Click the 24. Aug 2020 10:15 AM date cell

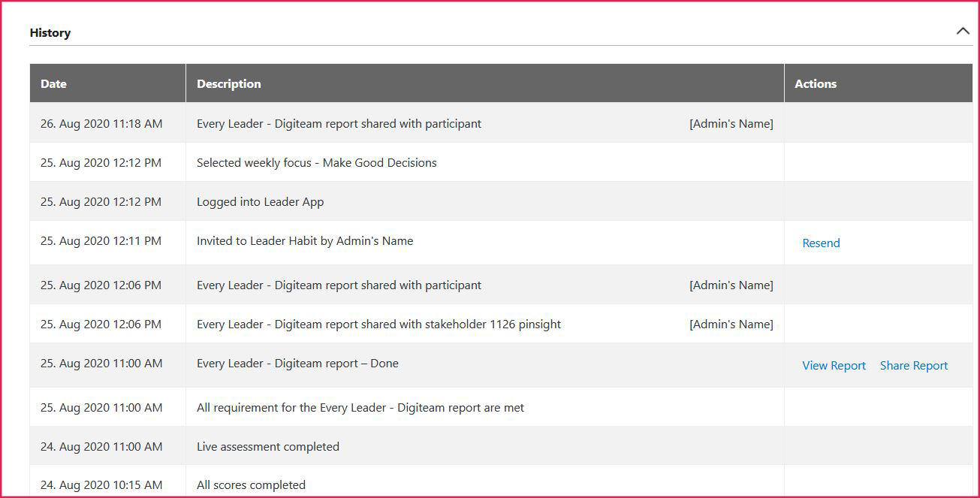point(101,485)
